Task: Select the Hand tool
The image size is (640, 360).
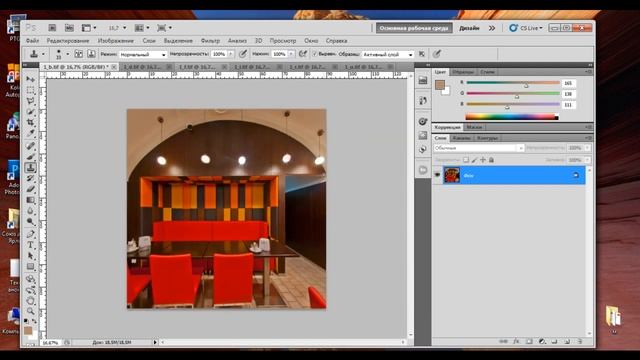Action: 31,301
